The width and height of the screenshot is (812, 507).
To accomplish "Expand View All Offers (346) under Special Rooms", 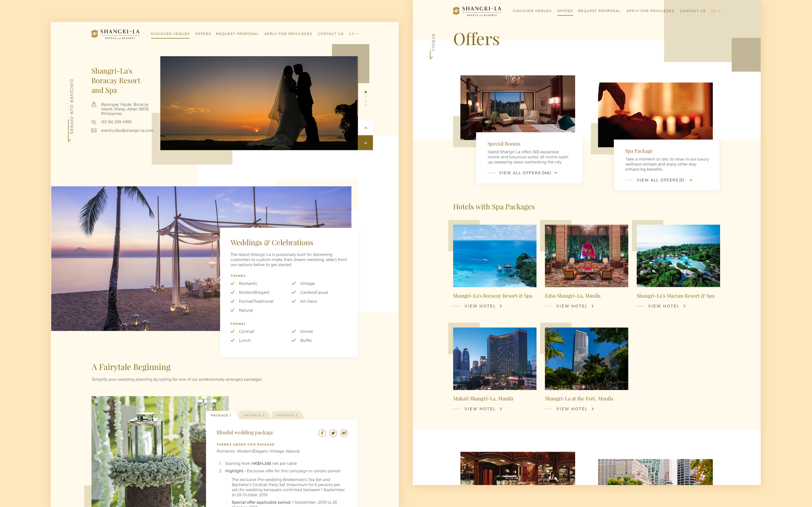I will click(x=525, y=173).
